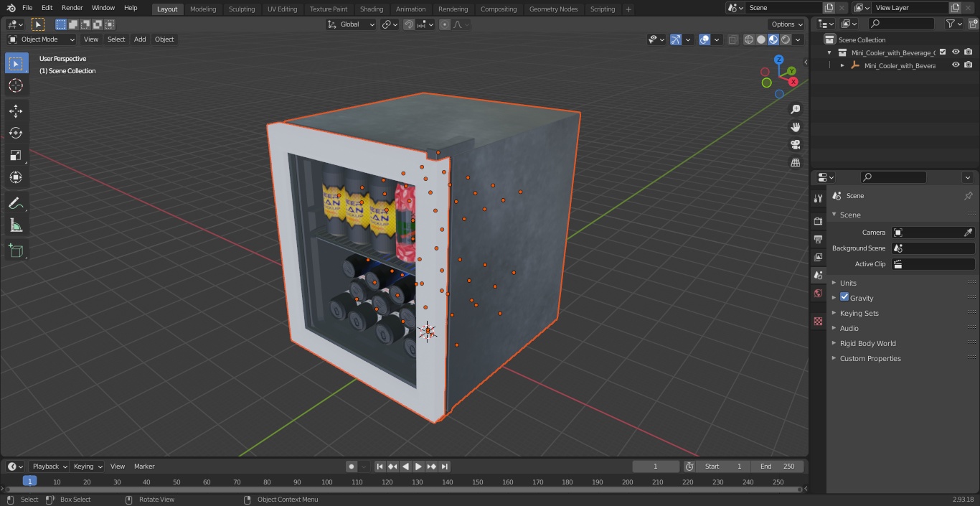
Task: Open the Texture properties tab
Action: pos(818,321)
